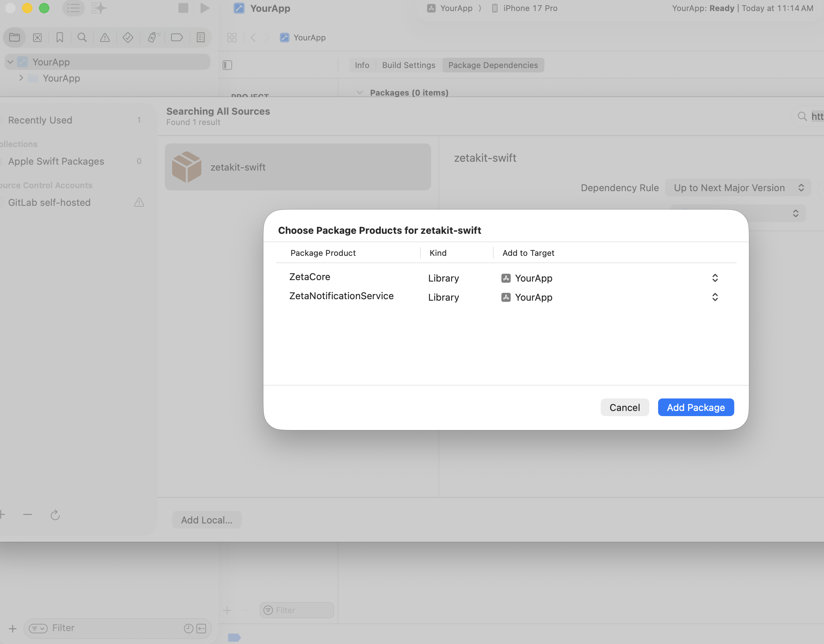
Task: Select the Debug navigator icon
Action: 153,37
